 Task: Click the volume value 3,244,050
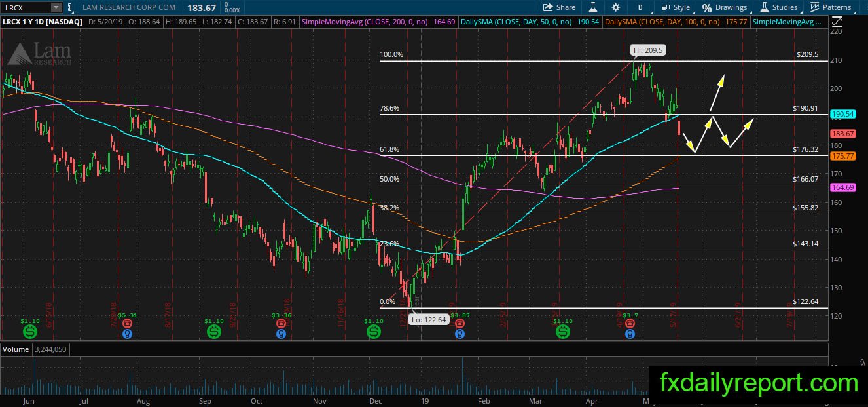coord(52,349)
